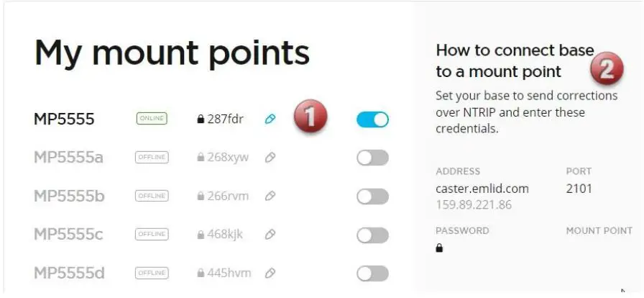This screenshot has height=298, width=644.
Task: Disable the MP5555 mount point toggle
Action: [372, 119]
